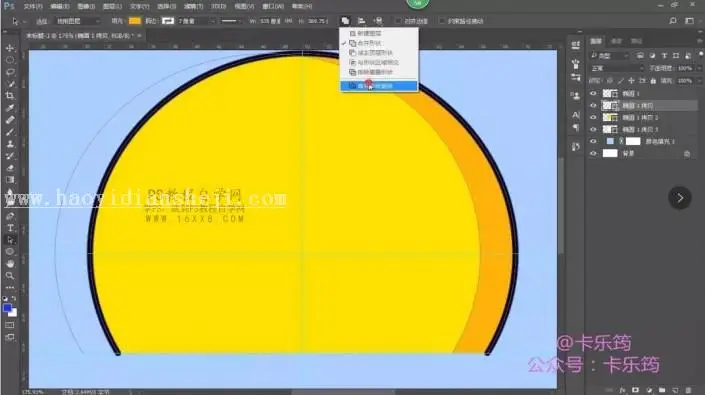Choose 合并形状组件 in path operations menu

(379, 86)
